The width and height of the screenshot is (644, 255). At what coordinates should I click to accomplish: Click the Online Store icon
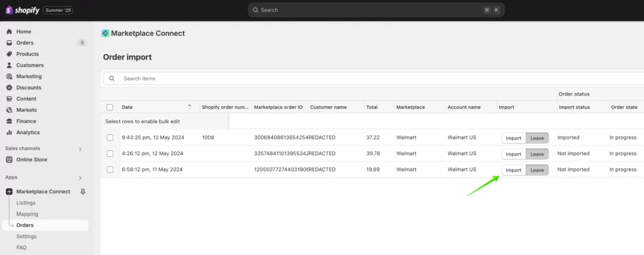tap(9, 160)
